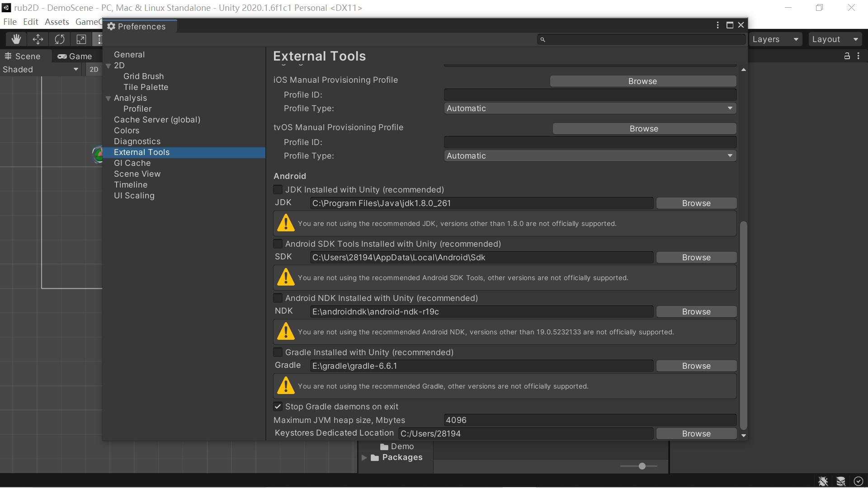The width and height of the screenshot is (868, 488).
Task: Uncheck Stop Gradle daemons on exit
Action: [278, 406]
